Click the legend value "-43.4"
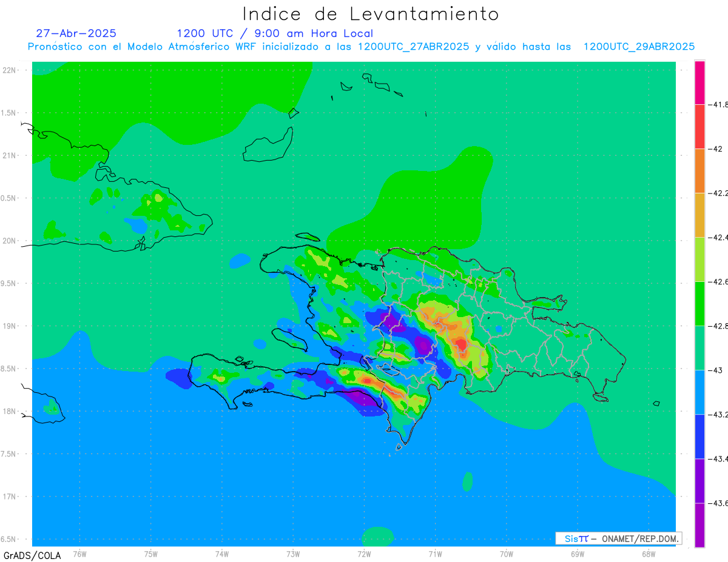Image resolution: width=728 pixels, height=562 pixels. click(718, 459)
